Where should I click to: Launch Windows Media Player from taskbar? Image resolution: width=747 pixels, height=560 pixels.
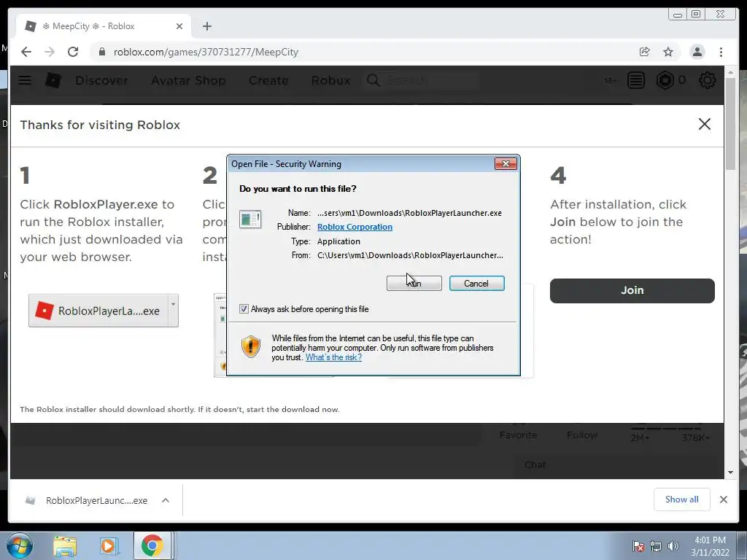click(108, 546)
